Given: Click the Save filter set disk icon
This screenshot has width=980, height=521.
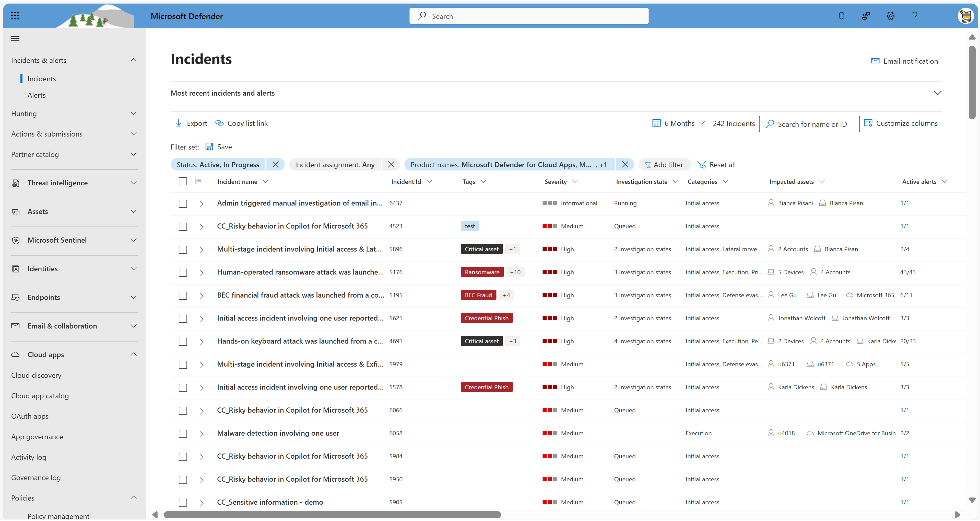Looking at the screenshot, I should click(209, 147).
